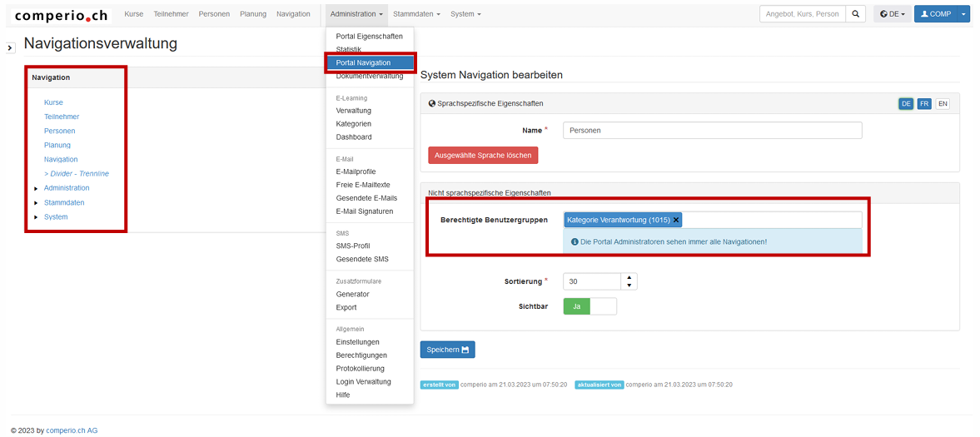Expand the Stammdaten tree node
980x437 pixels.
37,202
